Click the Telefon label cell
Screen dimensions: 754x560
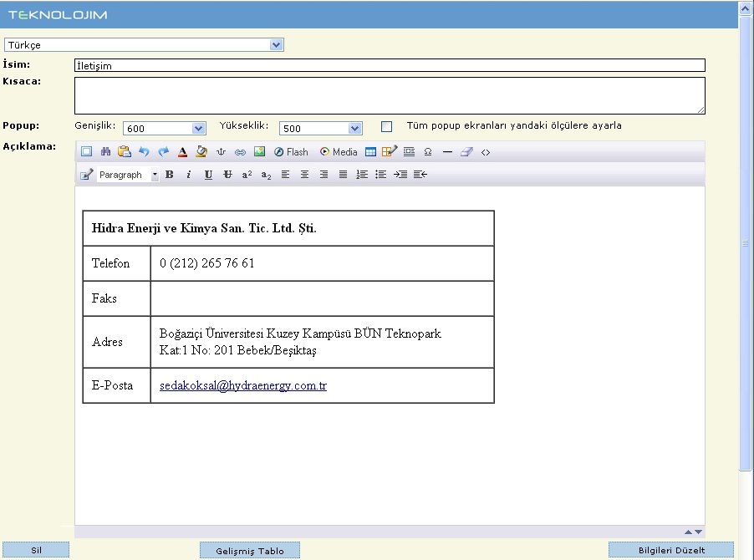(x=117, y=263)
